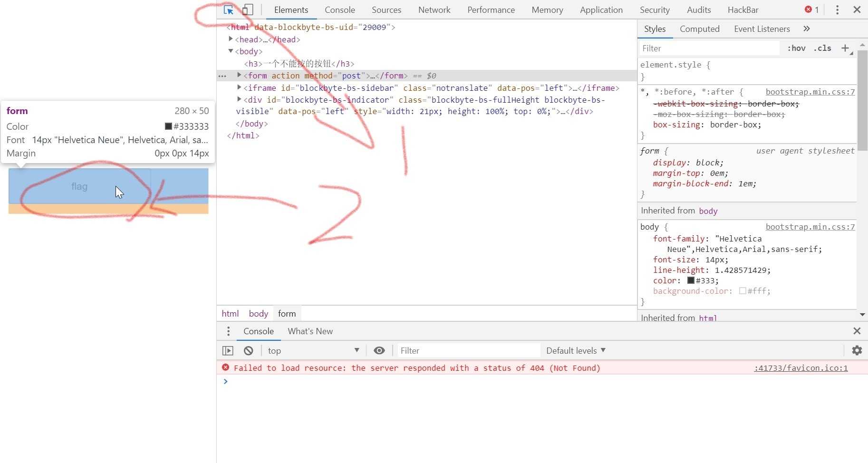Create a live expression eye icon
Screen dimensions: 868x463
379,350
